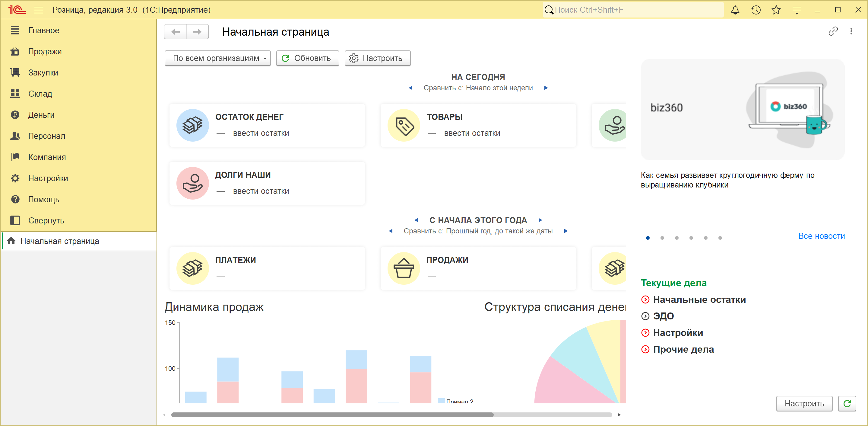
Task: Select the Начальная страница tab
Action: point(79,241)
